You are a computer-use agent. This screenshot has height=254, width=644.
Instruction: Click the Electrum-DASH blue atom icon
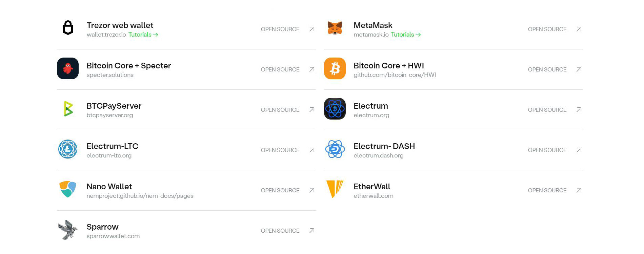pyautogui.click(x=335, y=149)
